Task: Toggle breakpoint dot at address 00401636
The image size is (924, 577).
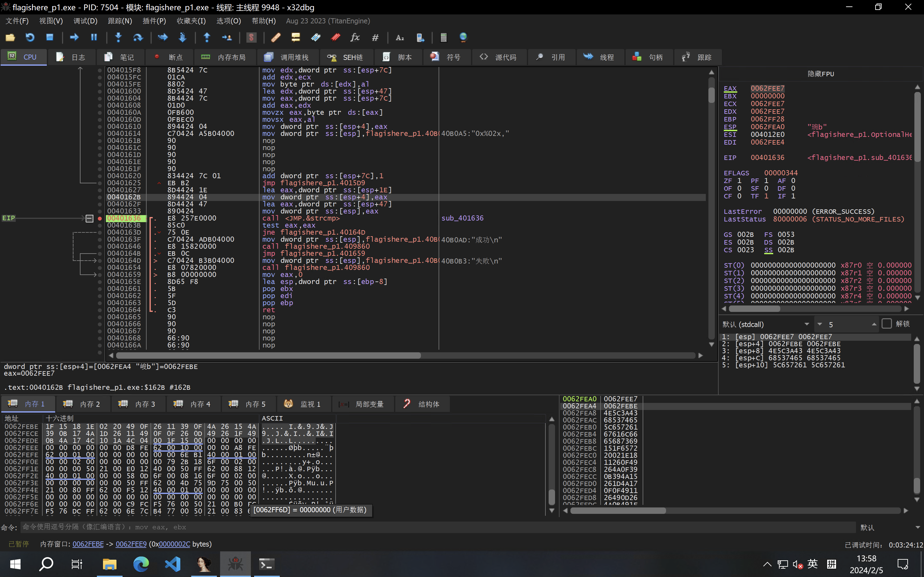Action: 100,218
